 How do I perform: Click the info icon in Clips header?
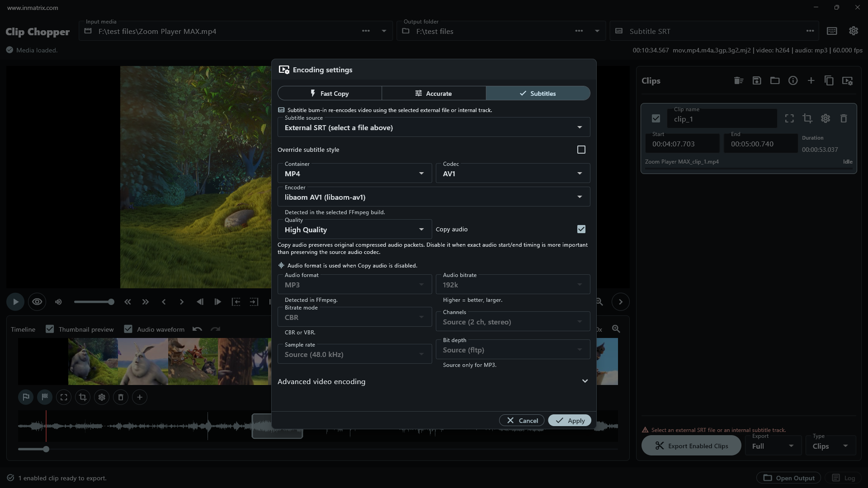coord(793,80)
